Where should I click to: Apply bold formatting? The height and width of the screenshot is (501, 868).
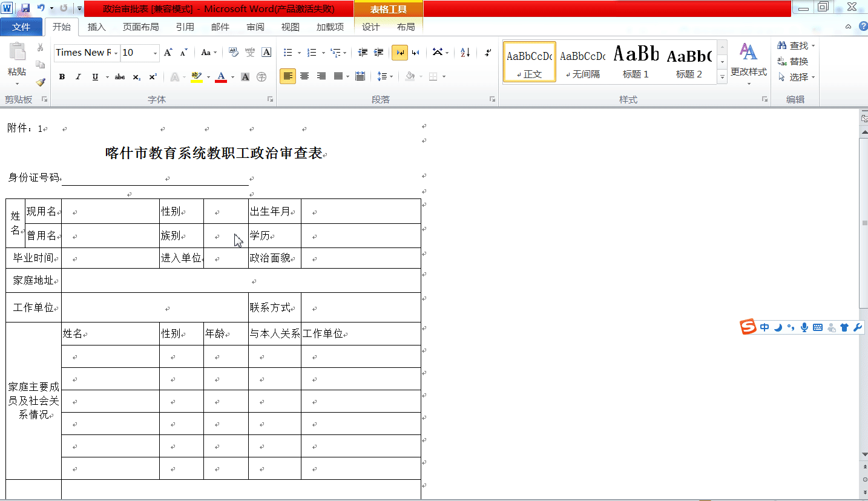(61, 76)
